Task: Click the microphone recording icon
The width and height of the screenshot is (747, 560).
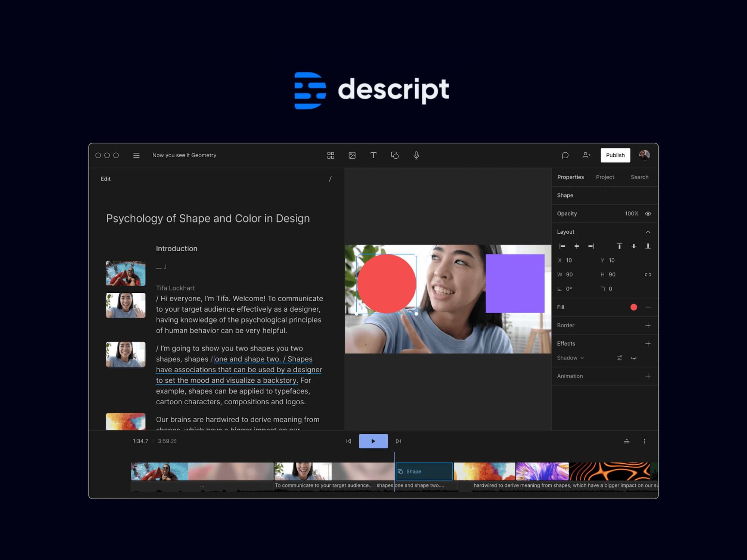Action: point(416,155)
